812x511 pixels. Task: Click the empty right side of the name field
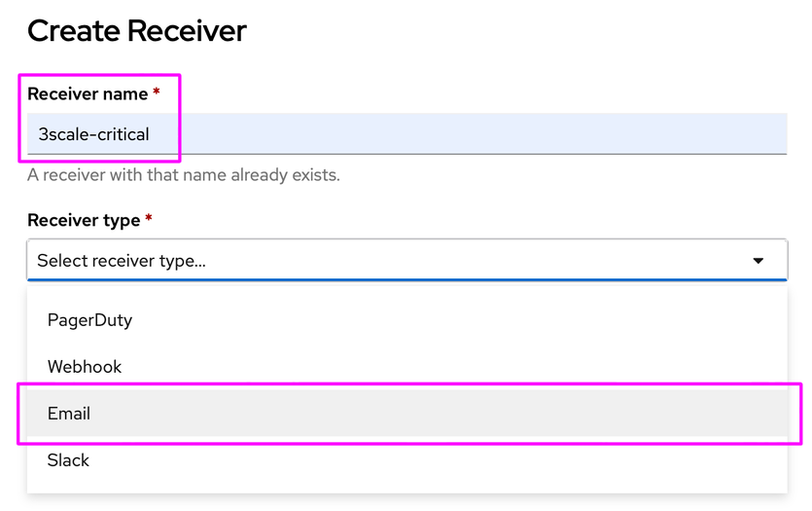click(583, 134)
